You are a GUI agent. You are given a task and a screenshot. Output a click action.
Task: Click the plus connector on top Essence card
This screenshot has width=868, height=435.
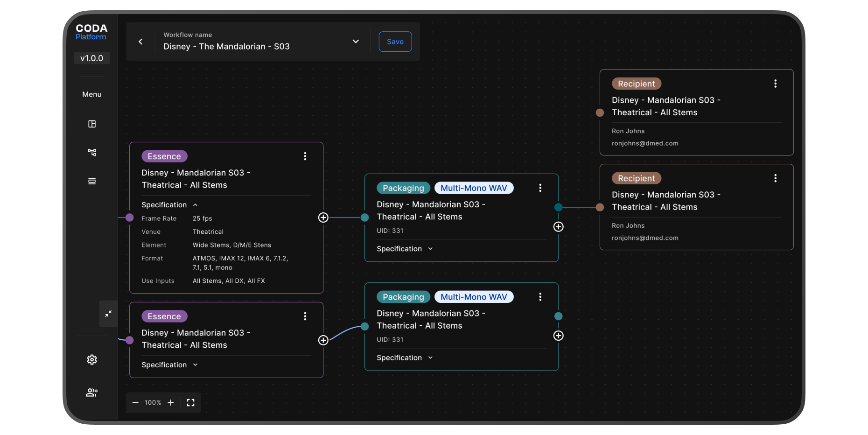(323, 217)
